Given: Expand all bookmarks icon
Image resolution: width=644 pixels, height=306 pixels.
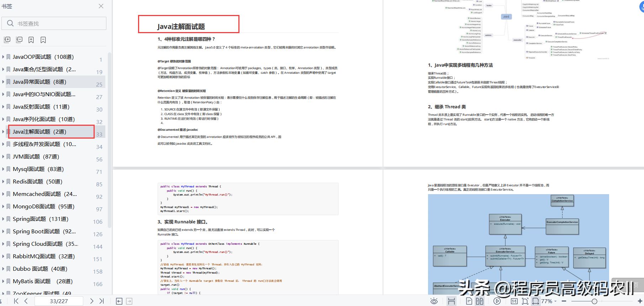Looking at the screenshot, I should coord(7,40).
